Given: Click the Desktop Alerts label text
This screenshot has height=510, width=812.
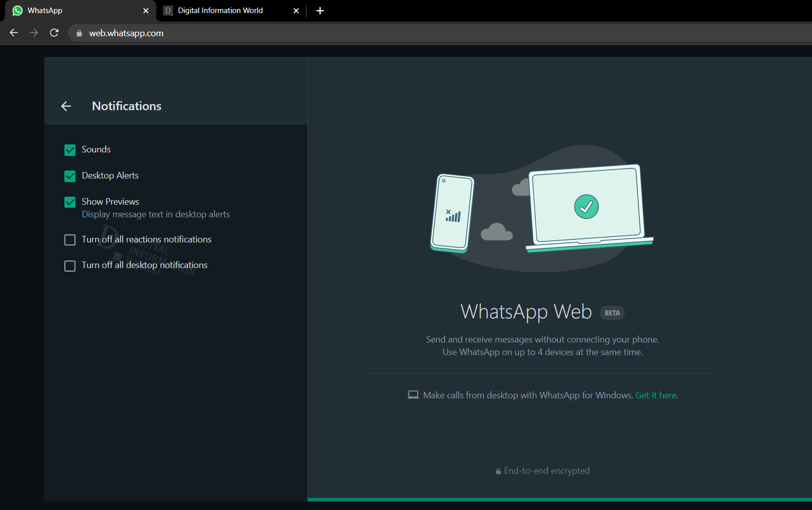Looking at the screenshot, I should point(110,176).
